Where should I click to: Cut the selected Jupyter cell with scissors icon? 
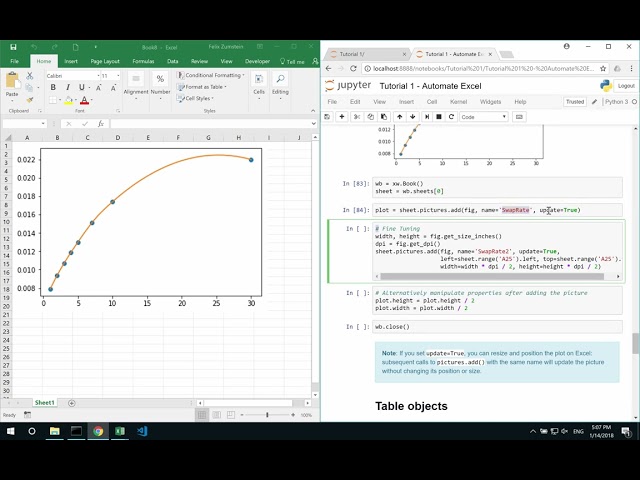click(x=357, y=117)
